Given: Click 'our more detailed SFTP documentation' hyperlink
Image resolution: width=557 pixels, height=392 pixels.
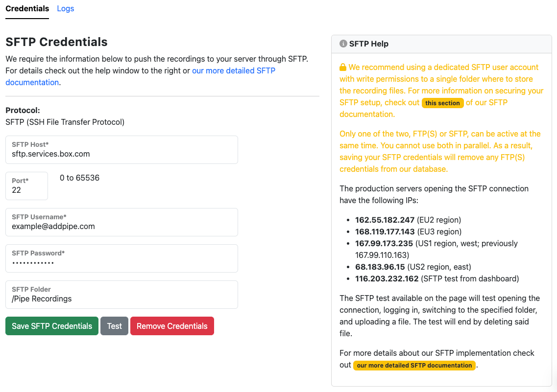Looking at the screenshot, I should [234, 70].
